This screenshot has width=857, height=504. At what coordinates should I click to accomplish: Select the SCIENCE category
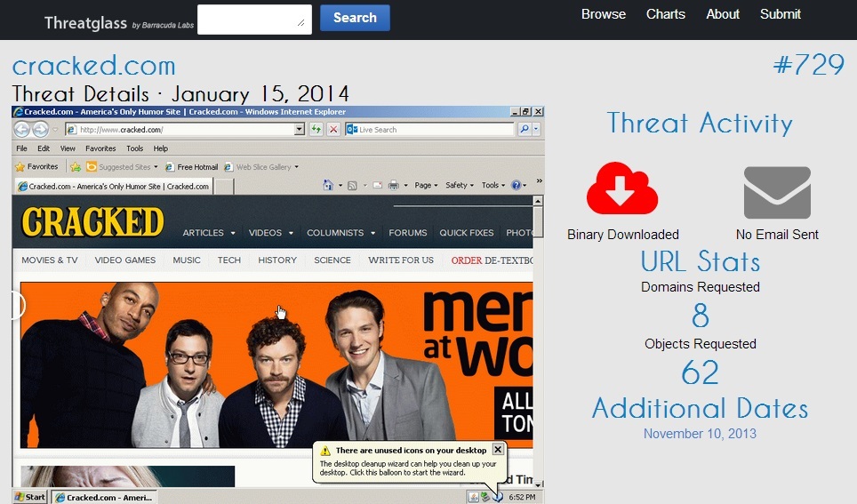click(x=332, y=260)
